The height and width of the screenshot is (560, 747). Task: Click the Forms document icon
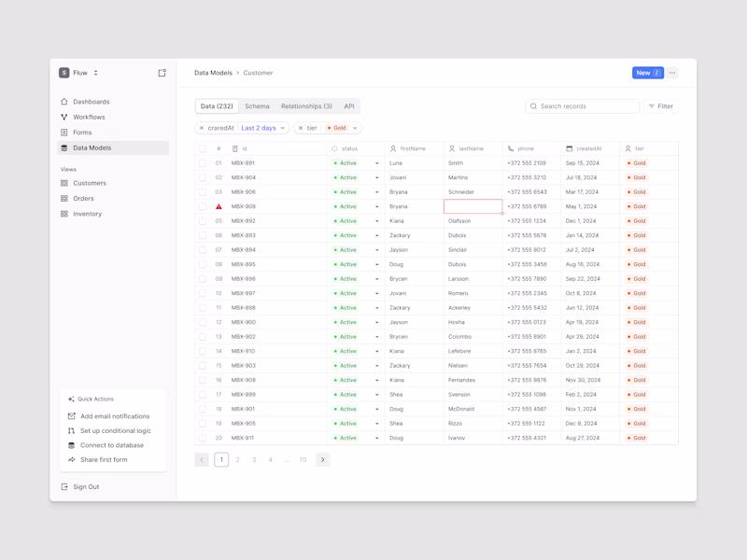coord(64,133)
